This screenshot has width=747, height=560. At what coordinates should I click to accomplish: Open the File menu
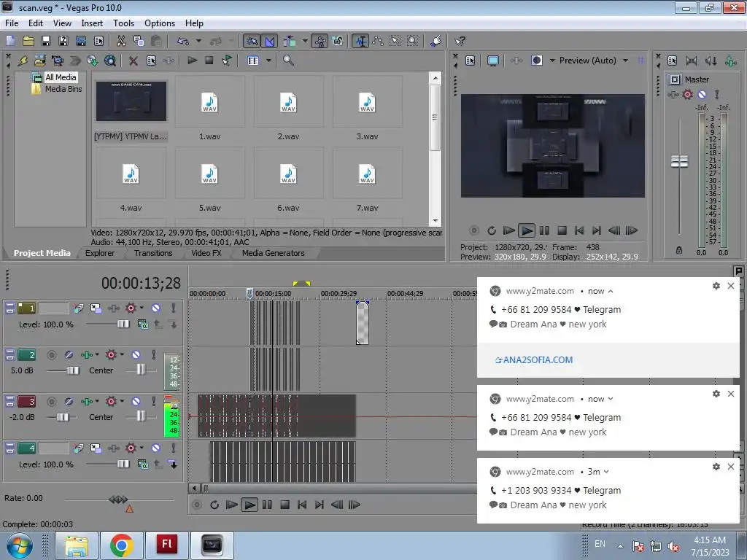pos(12,23)
